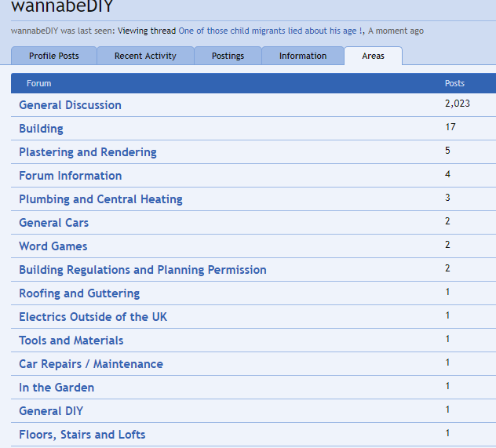Open Floors, Stairs and Lofts forum

pyautogui.click(x=82, y=435)
